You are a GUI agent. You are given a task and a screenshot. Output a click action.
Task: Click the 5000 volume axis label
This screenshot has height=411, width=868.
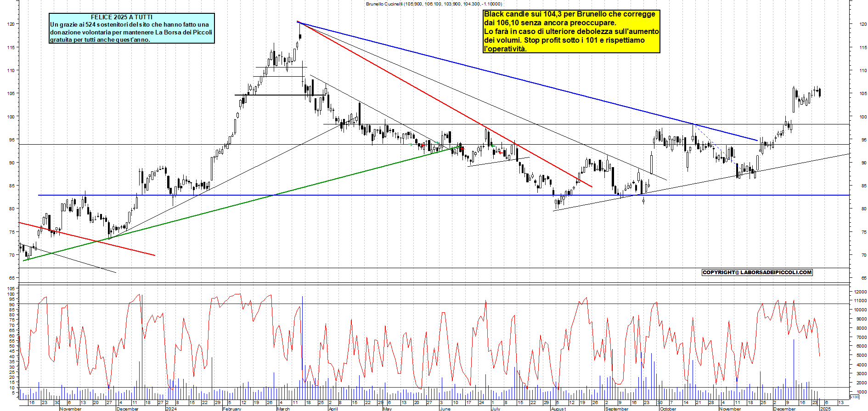tap(862, 355)
